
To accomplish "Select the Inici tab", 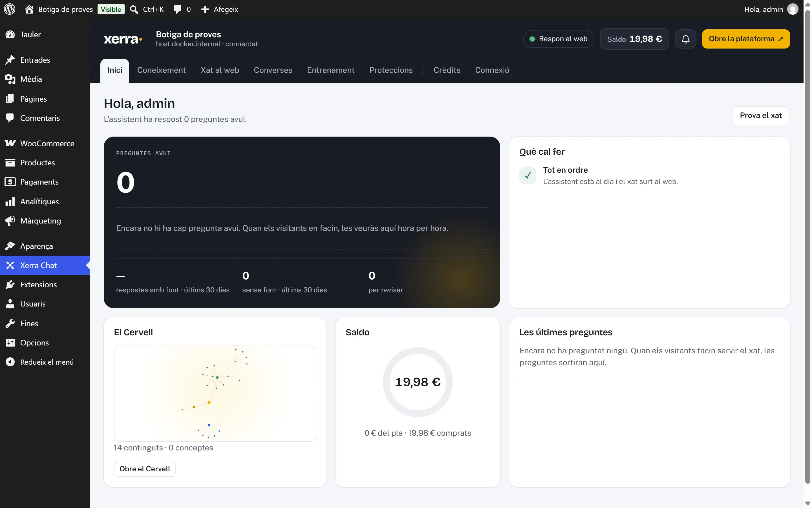I will tap(115, 71).
